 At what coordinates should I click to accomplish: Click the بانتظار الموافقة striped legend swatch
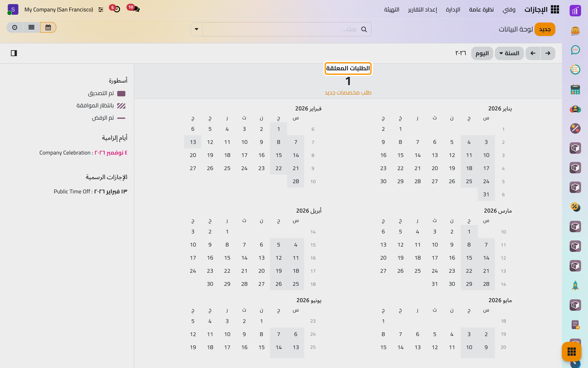click(121, 106)
